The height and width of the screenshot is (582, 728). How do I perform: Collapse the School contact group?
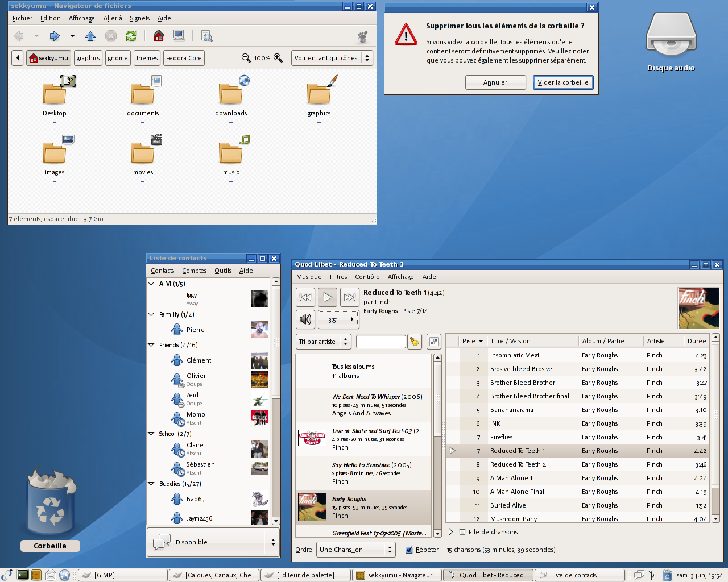click(151, 434)
